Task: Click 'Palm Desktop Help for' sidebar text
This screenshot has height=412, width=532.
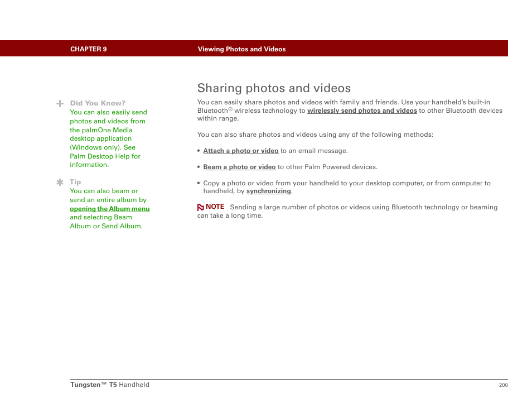Action: tap(105, 156)
